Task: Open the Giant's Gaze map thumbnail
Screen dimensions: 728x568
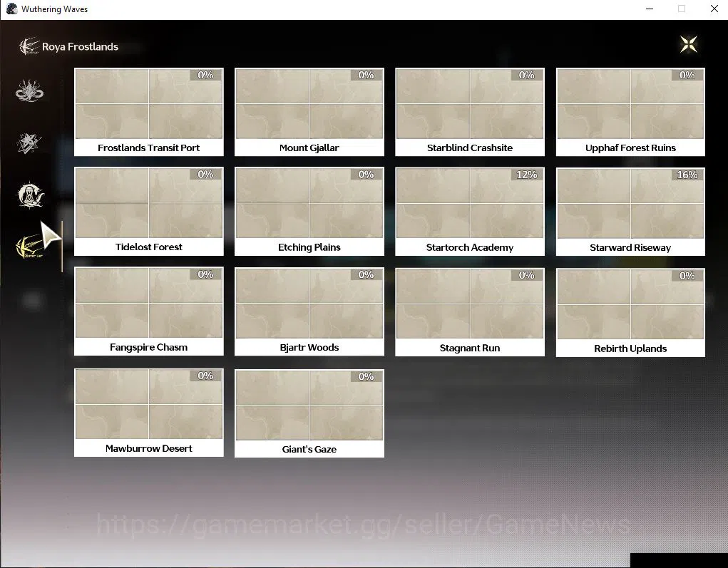Action: point(309,405)
